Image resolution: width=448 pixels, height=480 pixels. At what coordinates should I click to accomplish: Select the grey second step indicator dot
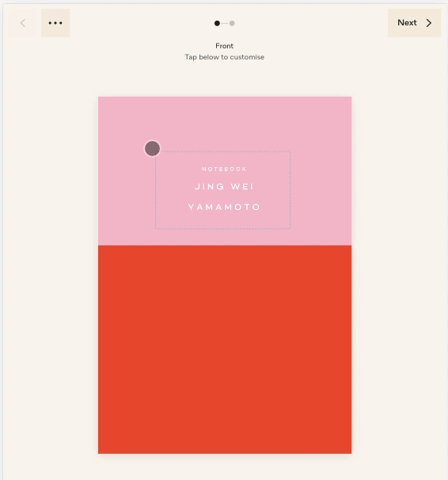(232, 23)
